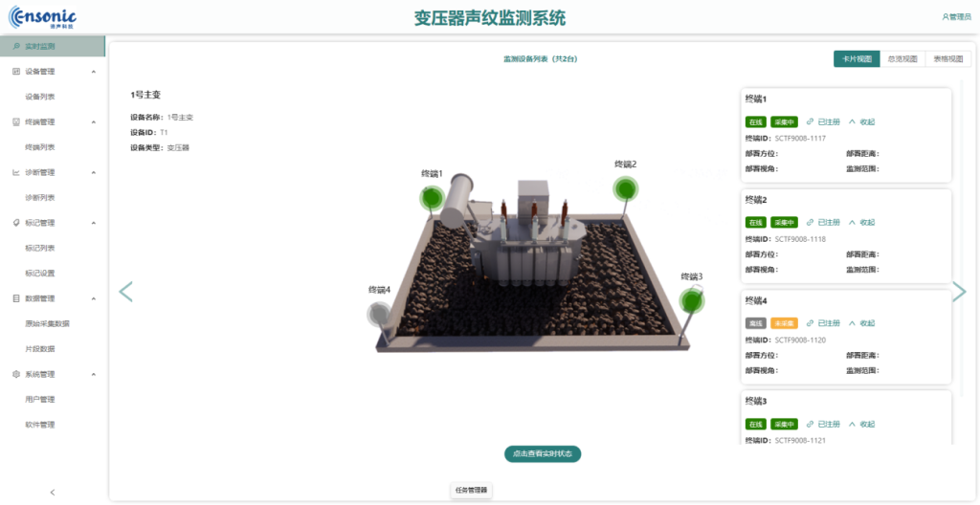Screen dimensions: 980x505
Task: Collapse 终端1 card via 收起
Action: [x=862, y=121]
